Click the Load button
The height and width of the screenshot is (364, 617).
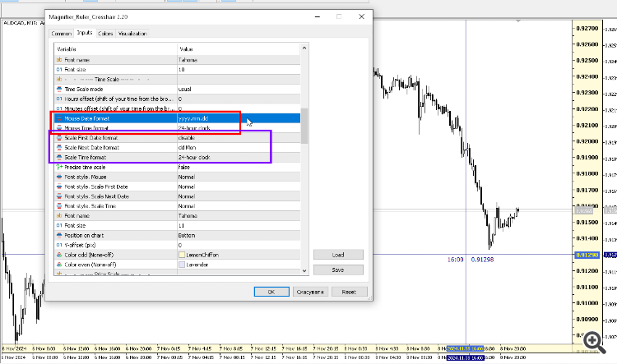(x=338, y=255)
